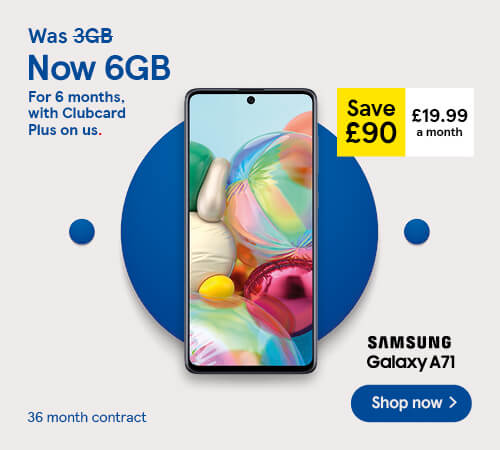Click the Shop now button
Viewport: 500px width, 450px height.
click(411, 403)
